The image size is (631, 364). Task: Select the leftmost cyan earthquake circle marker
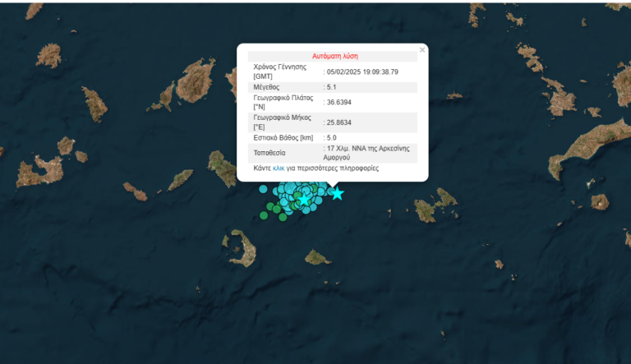pos(263,189)
